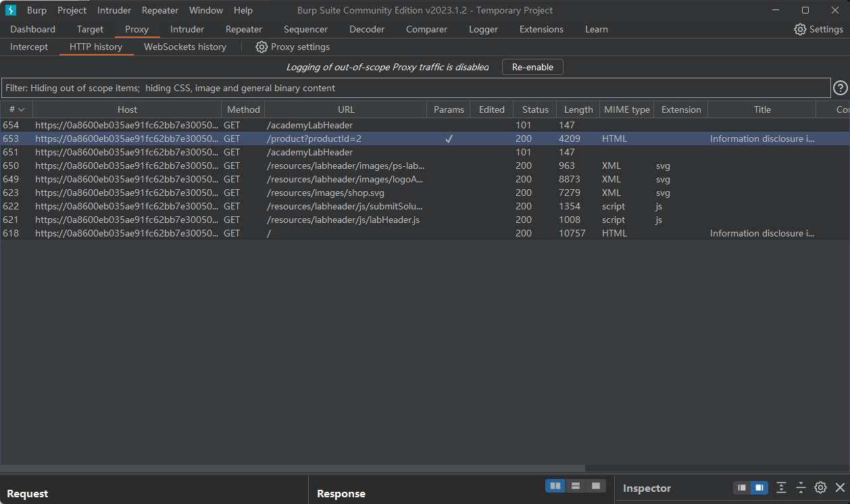
Task: Select row 650 ps-lab image request
Action: tap(425, 166)
